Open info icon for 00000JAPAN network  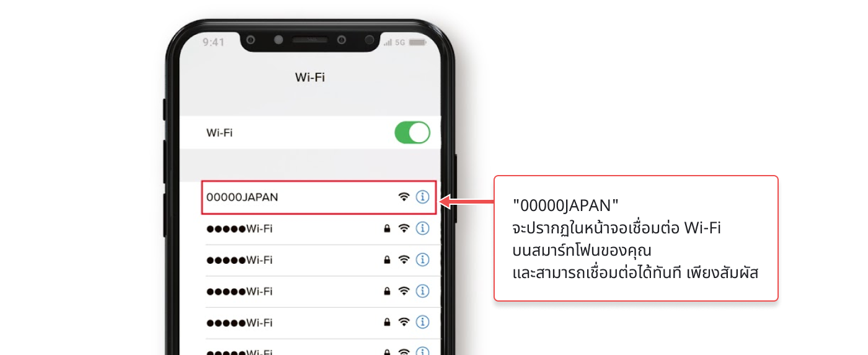(422, 197)
